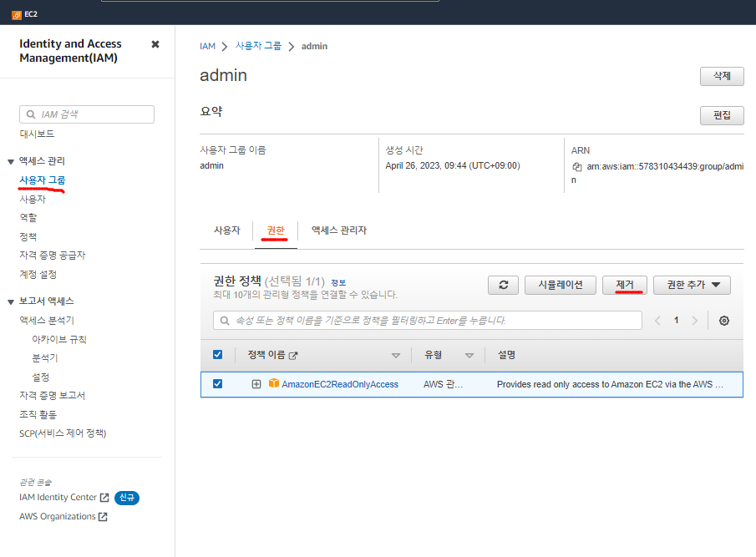Viewport: 756px width, 557px height.
Task: Click the 제거 button
Action: pos(625,285)
